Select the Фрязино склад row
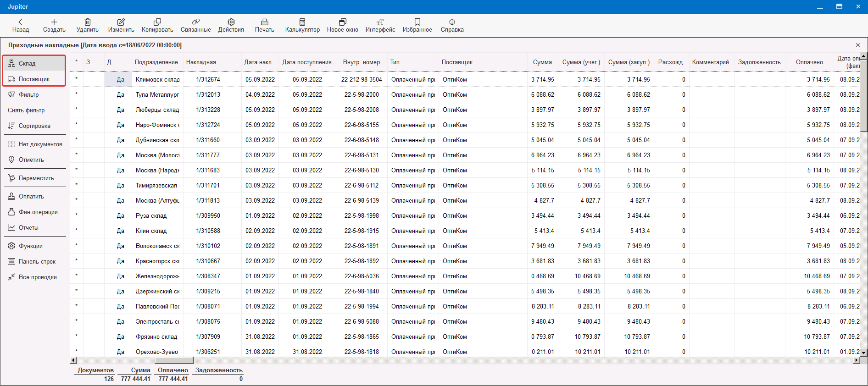 (x=464, y=336)
